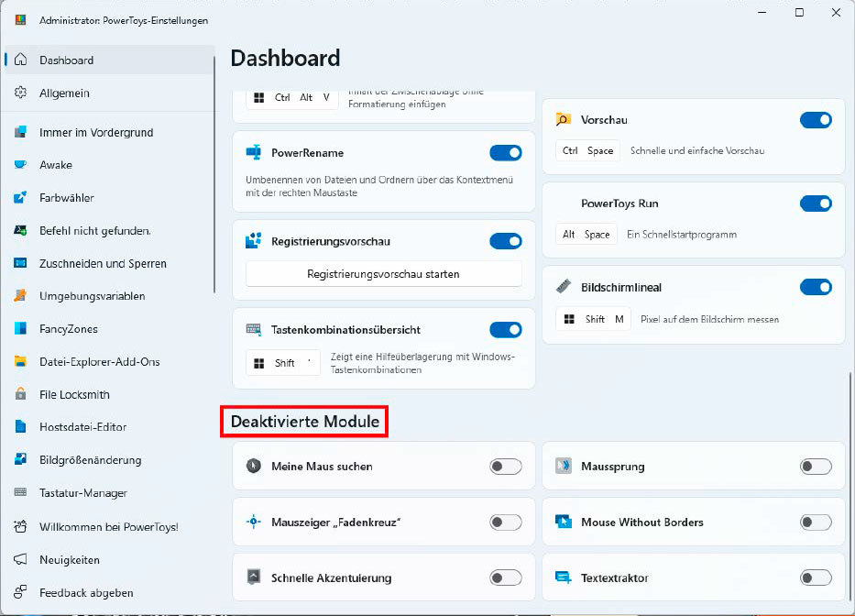Select the Immer im Vordergrund icon
The image size is (855, 616).
tap(20, 132)
